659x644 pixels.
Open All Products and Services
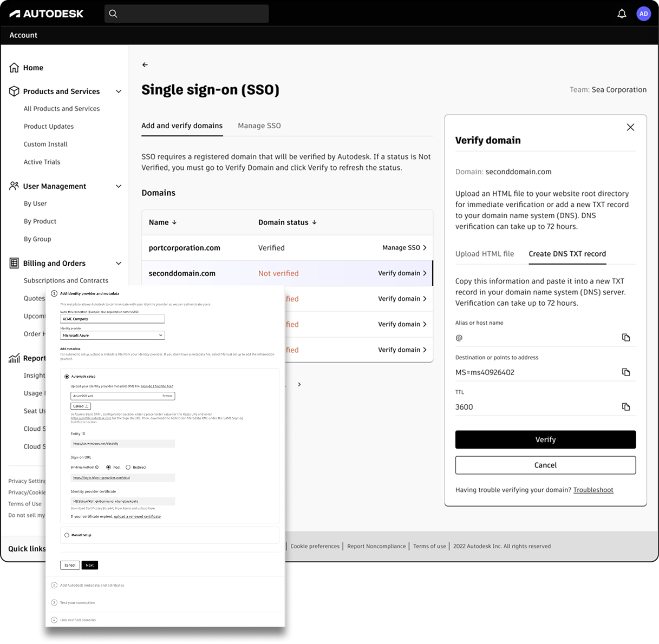click(62, 109)
